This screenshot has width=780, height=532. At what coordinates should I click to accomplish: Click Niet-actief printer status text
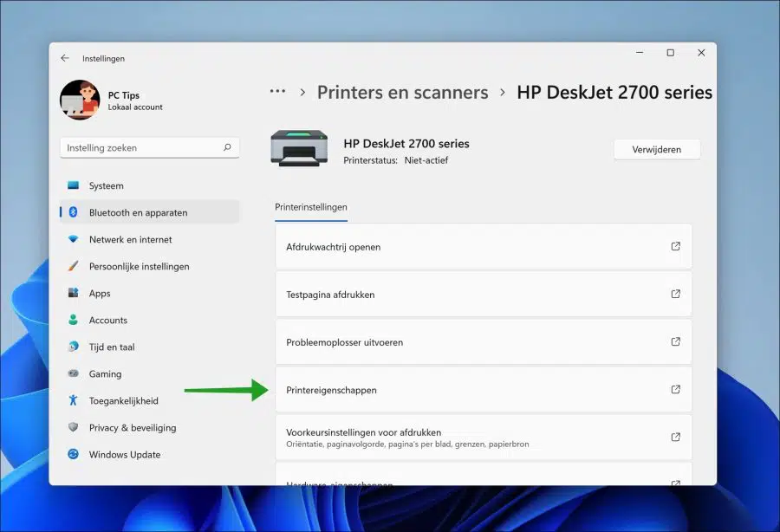tap(426, 160)
